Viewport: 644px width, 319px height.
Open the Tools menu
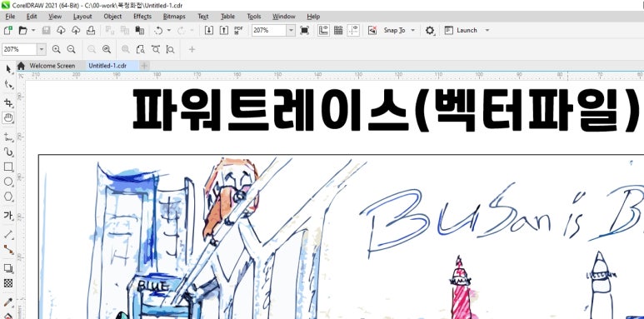tap(254, 17)
